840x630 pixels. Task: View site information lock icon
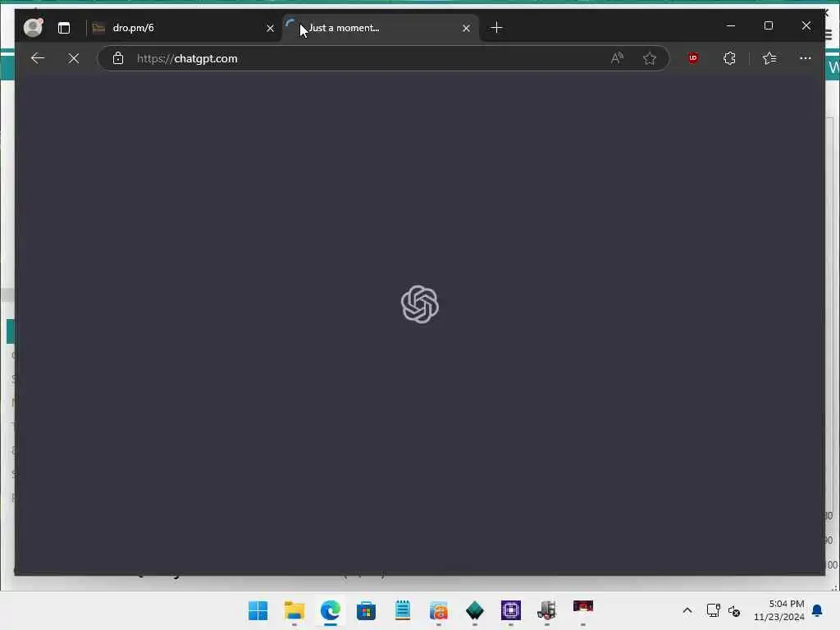tap(118, 58)
